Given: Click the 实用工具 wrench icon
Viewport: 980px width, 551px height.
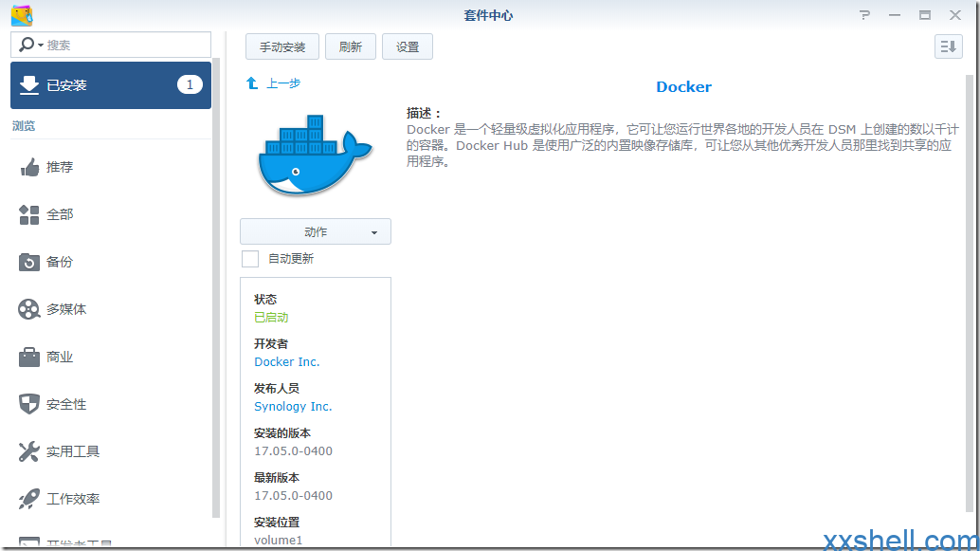Looking at the screenshot, I should click(x=28, y=451).
